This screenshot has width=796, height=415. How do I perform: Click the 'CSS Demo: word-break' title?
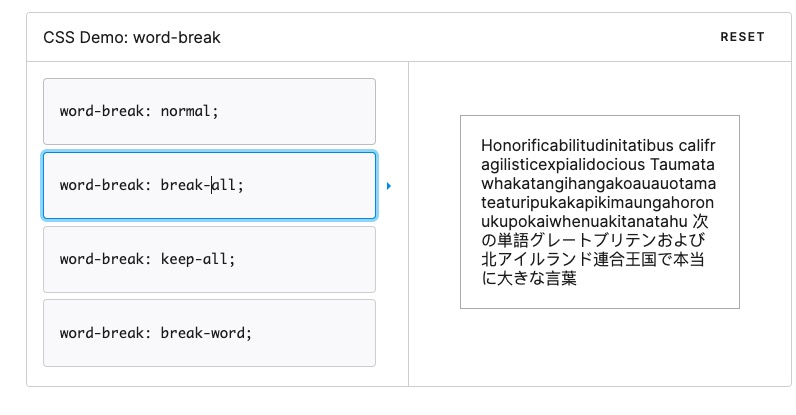[x=132, y=37]
